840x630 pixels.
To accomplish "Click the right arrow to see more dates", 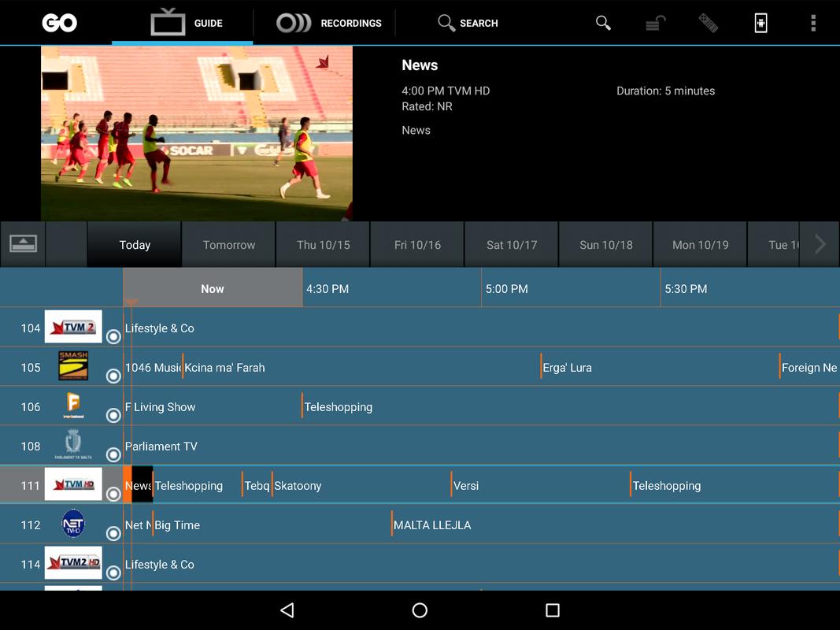I will click(x=819, y=244).
